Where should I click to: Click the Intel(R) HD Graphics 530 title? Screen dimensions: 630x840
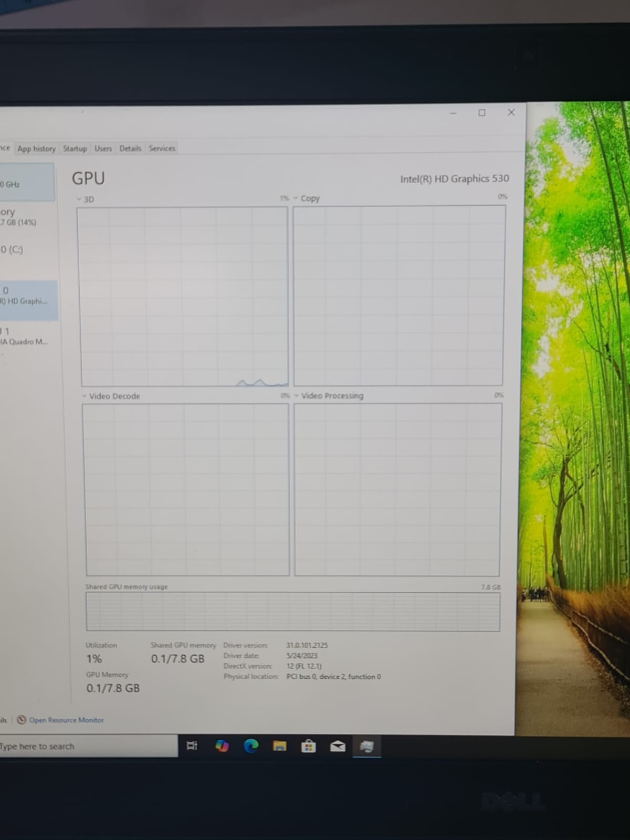point(455,179)
